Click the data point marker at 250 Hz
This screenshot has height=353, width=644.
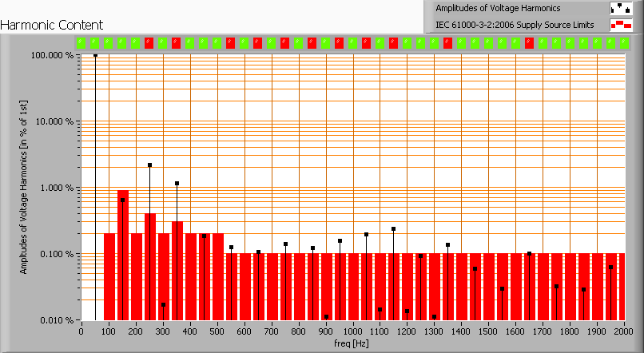(x=149, y=165)
